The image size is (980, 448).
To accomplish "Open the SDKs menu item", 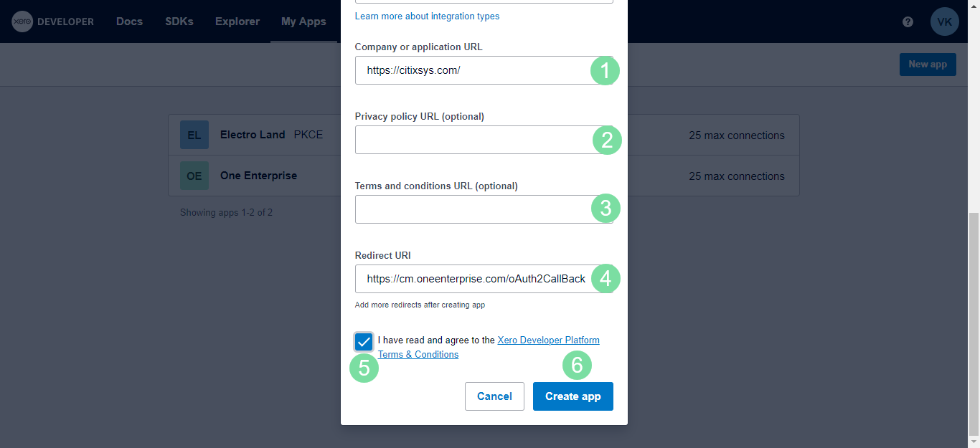I will click(179, 22).
